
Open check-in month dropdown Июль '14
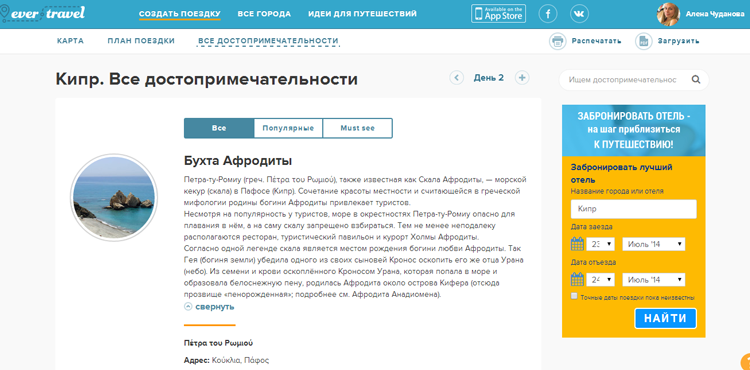(x=653, y=244)
